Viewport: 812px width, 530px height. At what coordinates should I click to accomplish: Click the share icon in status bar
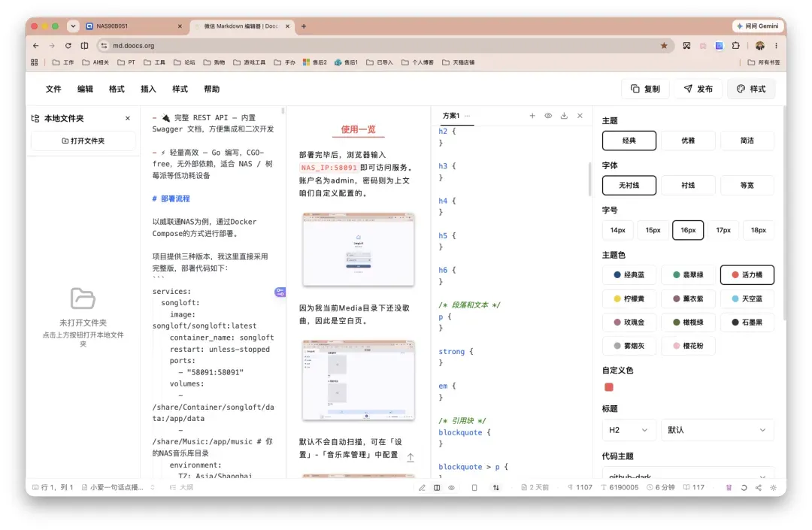tap(758, 488)
